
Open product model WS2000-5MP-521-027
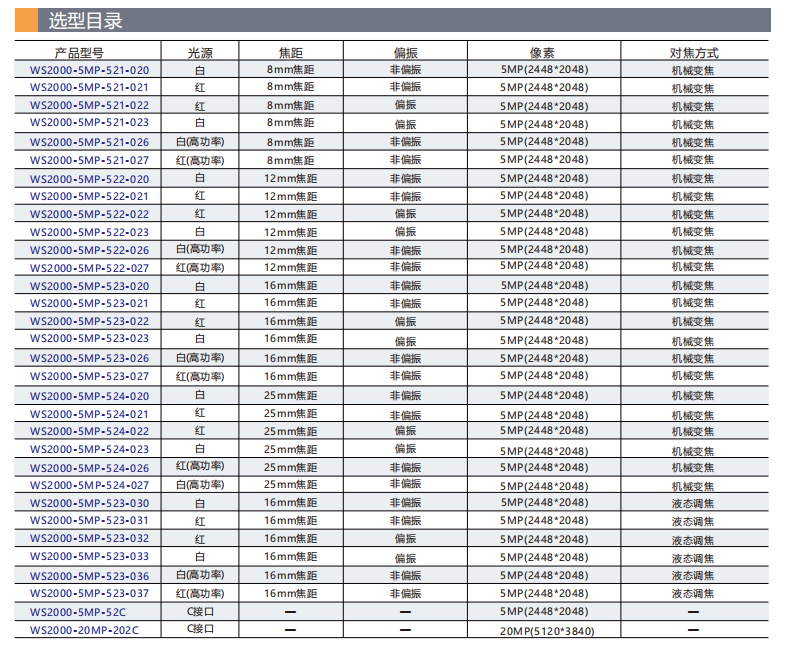pyautogui.click(x=89, y=160)
